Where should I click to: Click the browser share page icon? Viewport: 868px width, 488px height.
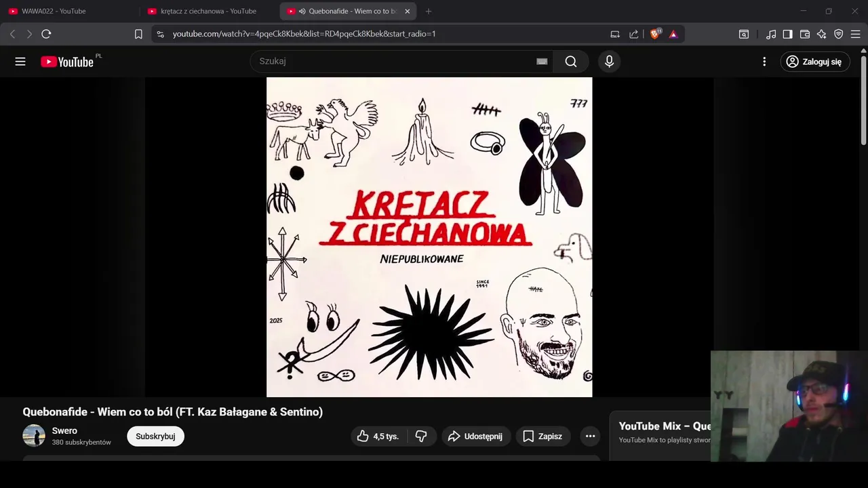click(x=634, y=34)
